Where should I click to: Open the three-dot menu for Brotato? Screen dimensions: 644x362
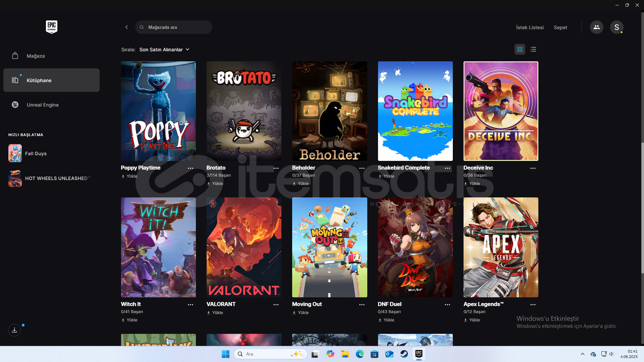(276, 168)
